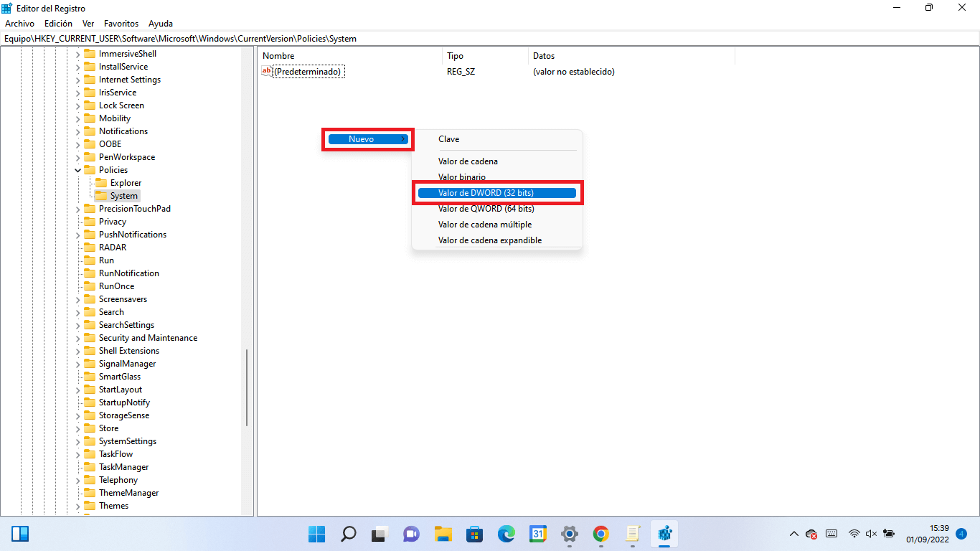Select the System key folder

point(124,196)
